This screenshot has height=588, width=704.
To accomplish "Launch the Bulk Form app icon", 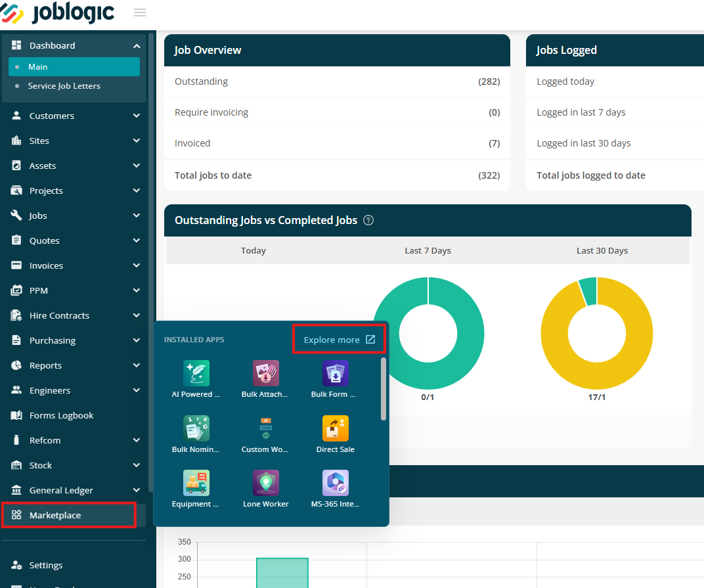I will click(336, 373).
